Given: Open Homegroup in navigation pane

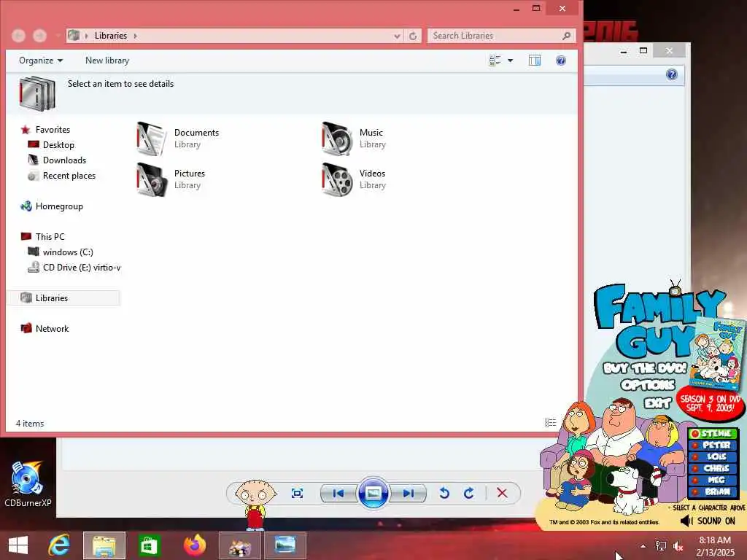Looking at the screenshot, I should coord(52,206).
